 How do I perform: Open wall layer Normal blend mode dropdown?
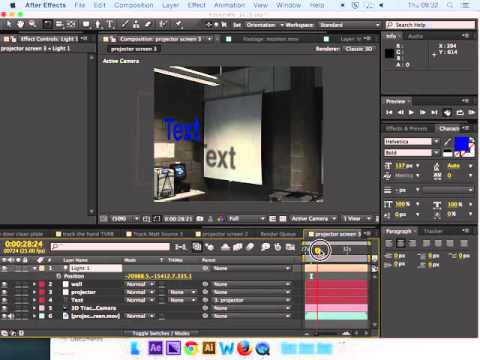point(140,284)
